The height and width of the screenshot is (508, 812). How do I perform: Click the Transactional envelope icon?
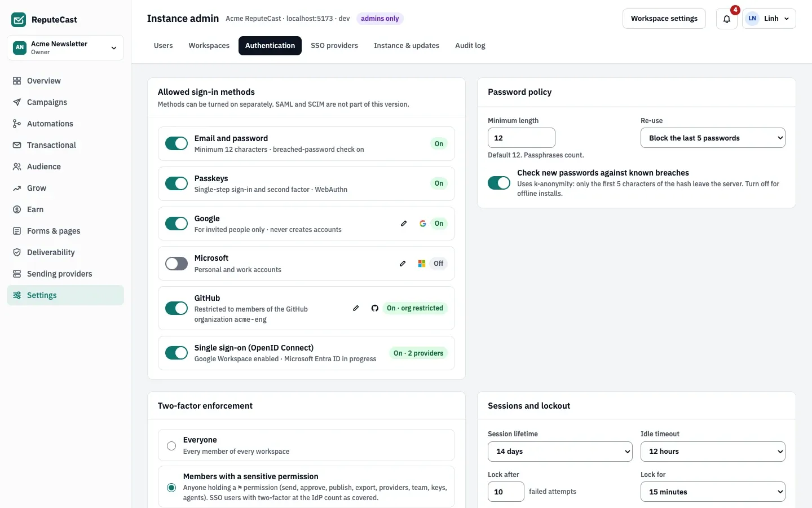(17, 145)
